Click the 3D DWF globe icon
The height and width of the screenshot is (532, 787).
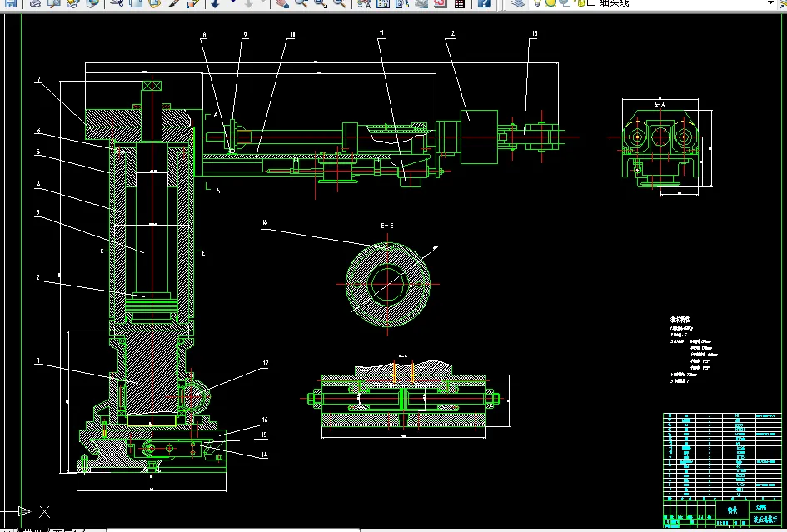click(92, 3)
